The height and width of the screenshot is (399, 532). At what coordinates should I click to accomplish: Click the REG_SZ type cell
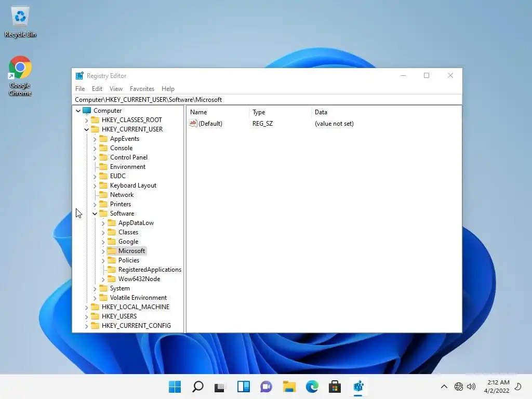(262, 124)
